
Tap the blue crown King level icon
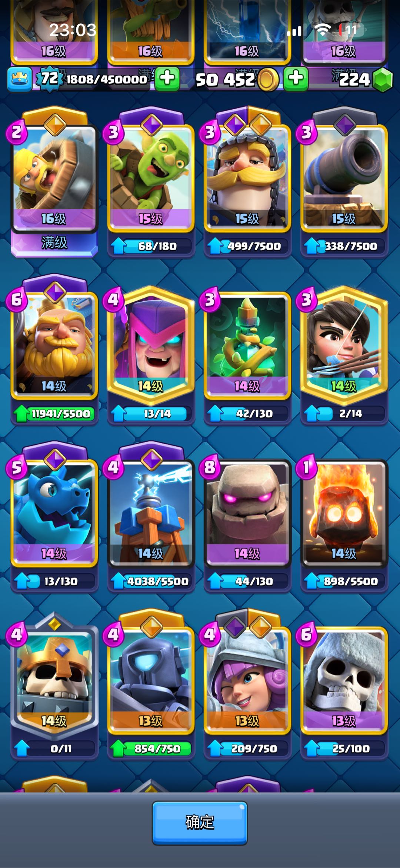[20, 79]
